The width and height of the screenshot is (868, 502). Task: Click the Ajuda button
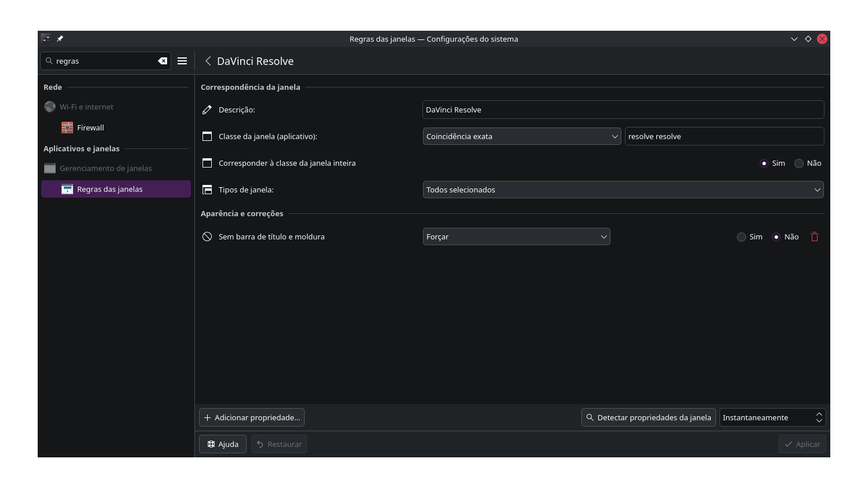click(x=223, y=444)
